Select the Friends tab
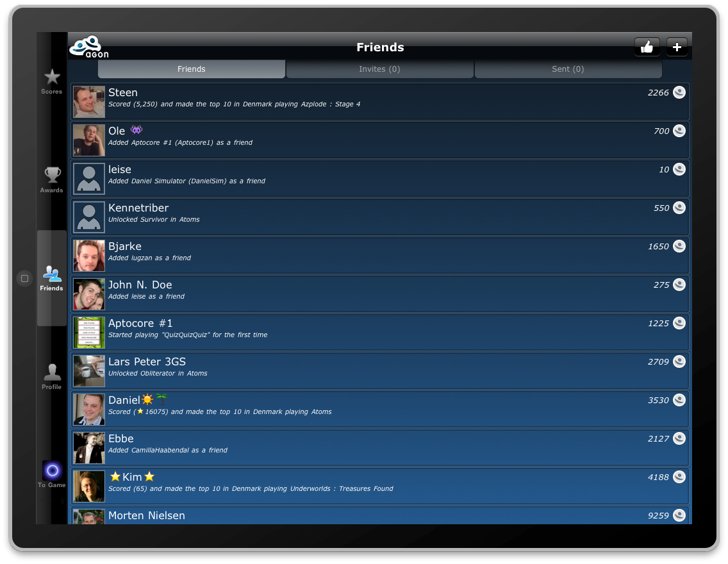Viewport: 728px width, 564px height. [x=191, y=69]
